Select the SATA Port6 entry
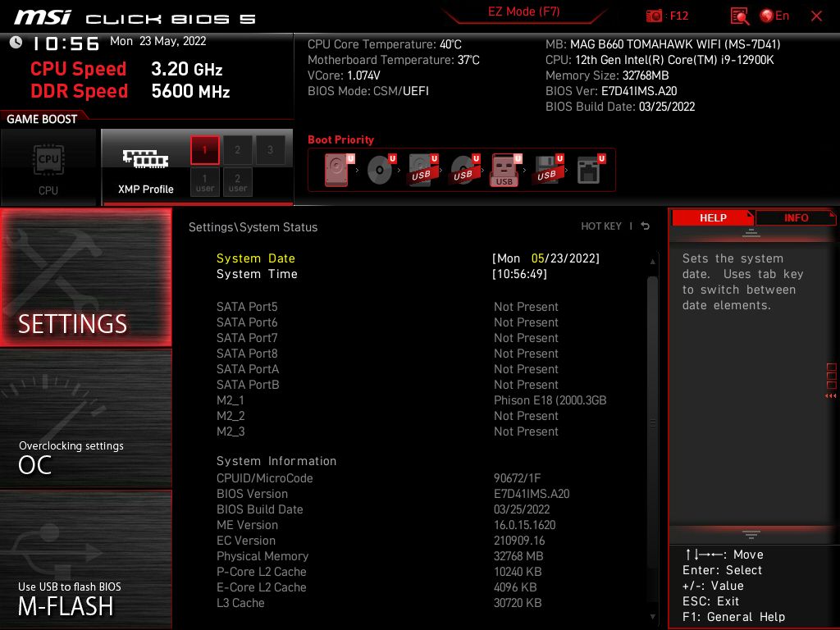Viewport: 840px width, 630px height. (x=388, y=322)
